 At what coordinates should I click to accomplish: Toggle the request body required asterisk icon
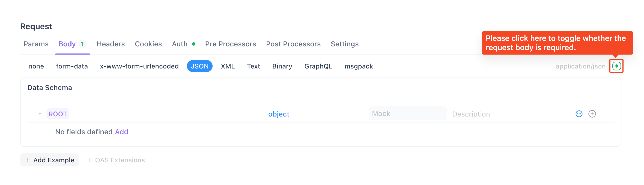coord(616,66)
